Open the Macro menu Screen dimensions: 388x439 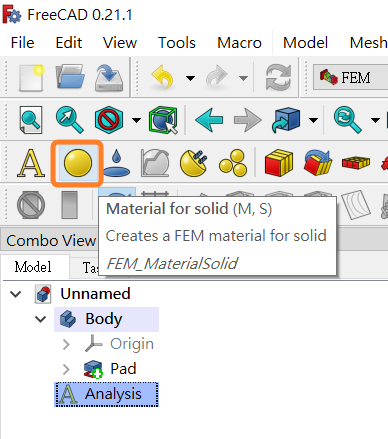tap(239, 43)
